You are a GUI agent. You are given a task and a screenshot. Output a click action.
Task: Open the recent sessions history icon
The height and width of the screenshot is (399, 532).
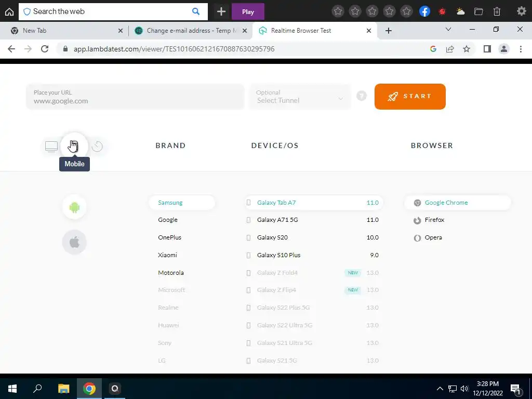(x=97, y=146)
